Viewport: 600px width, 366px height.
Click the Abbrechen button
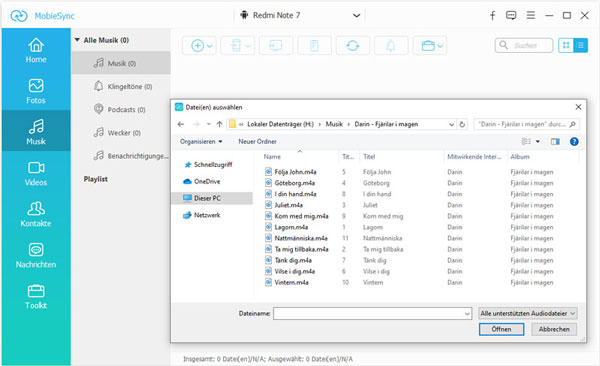point(554,329)
